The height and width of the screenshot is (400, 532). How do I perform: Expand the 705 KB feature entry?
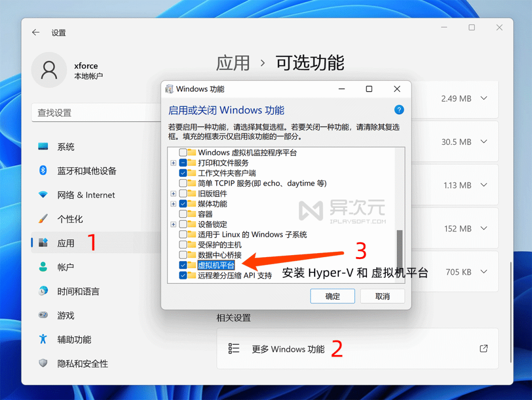[x=484, y=272]
